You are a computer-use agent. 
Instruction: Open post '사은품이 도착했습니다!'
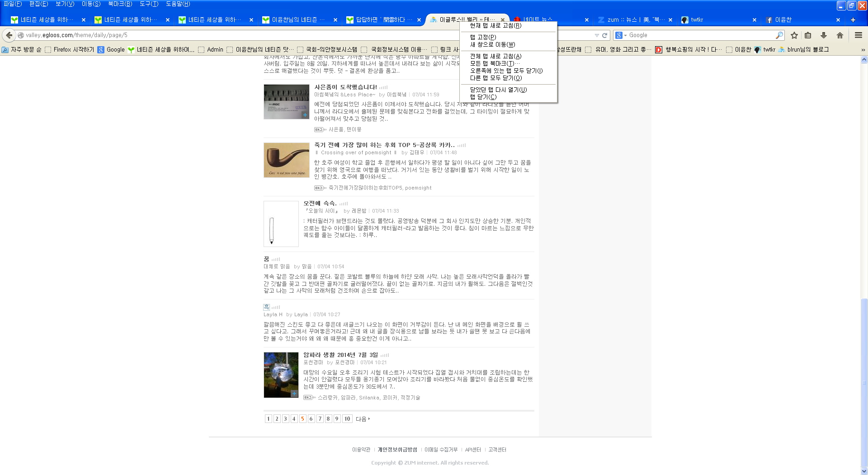pyautogui.click(x=345, y=87)
